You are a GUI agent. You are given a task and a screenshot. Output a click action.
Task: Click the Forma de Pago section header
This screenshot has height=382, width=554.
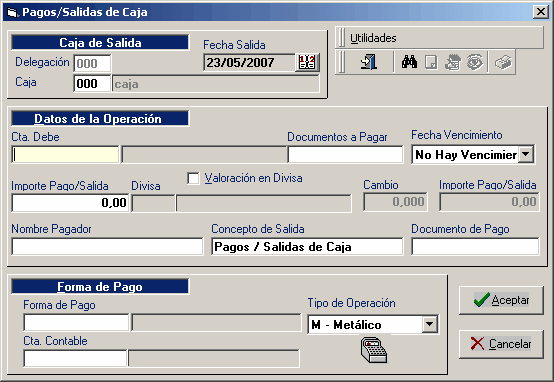coord(100,287)
